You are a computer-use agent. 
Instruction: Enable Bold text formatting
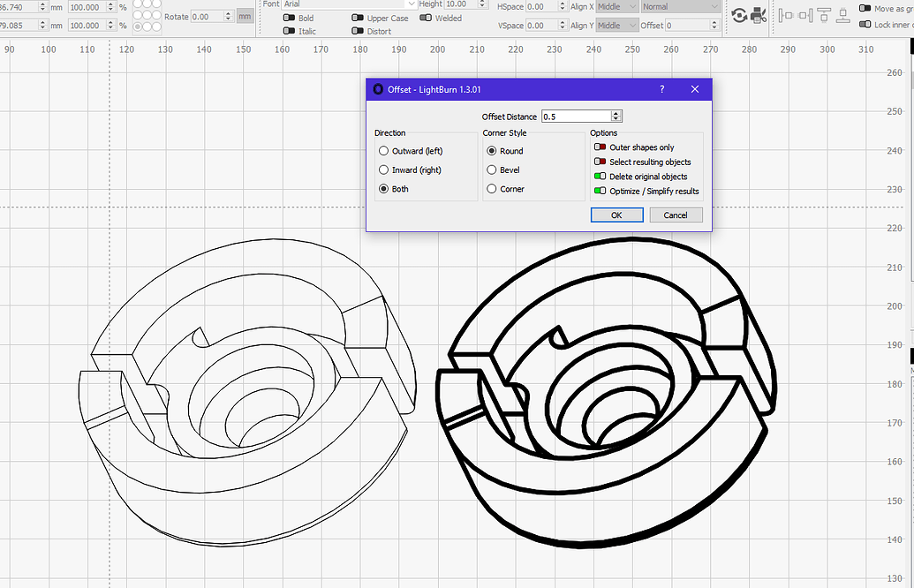pyautogui.click(x=287, y=18)
